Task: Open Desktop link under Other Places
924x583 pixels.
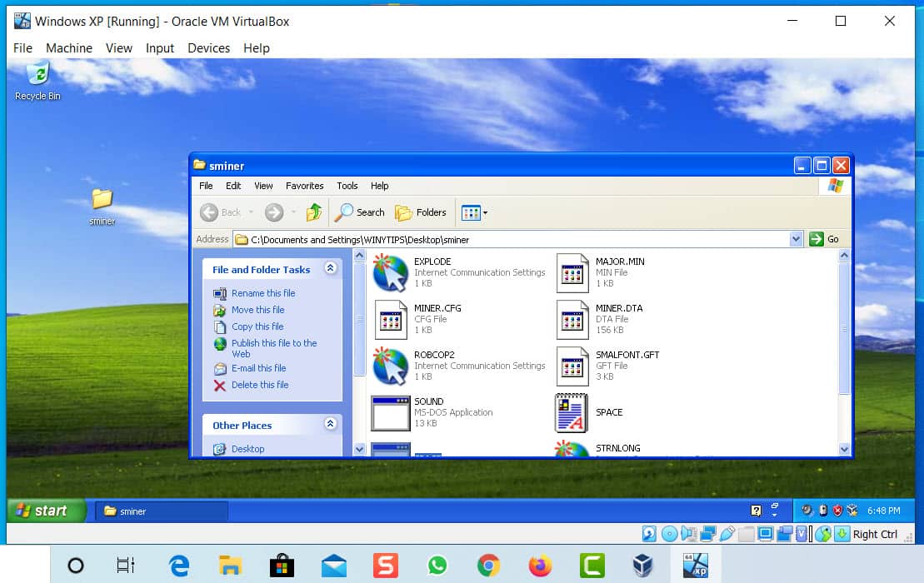Action: pyautogui.click(x=247, y=448)
